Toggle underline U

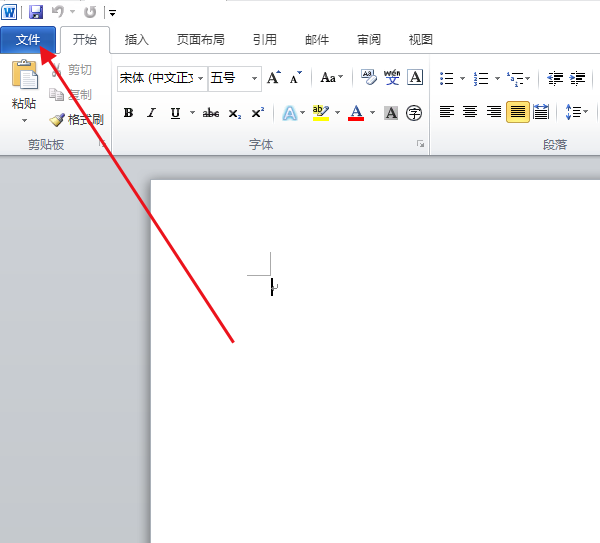click(175, 113)
